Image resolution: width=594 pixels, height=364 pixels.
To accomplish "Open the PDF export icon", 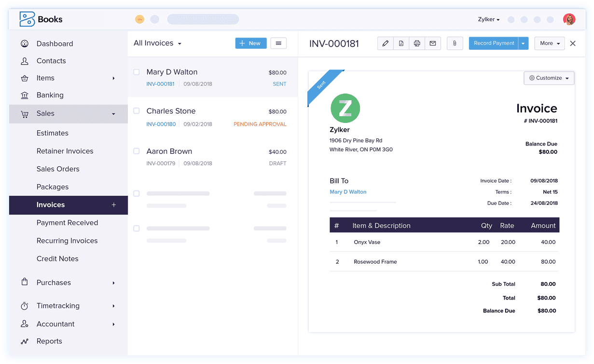I will 401,43.
